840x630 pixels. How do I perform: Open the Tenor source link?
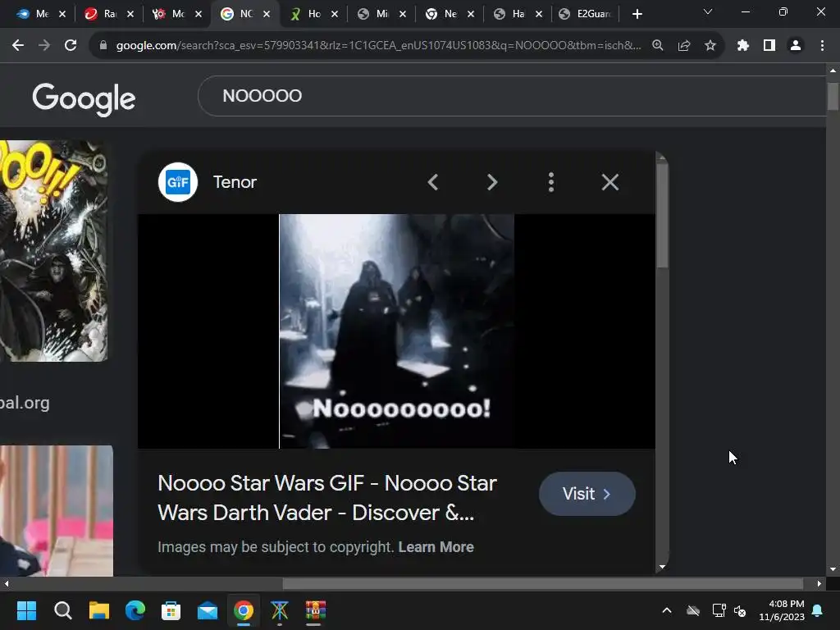pyautogui.click(x=235, y=182)
